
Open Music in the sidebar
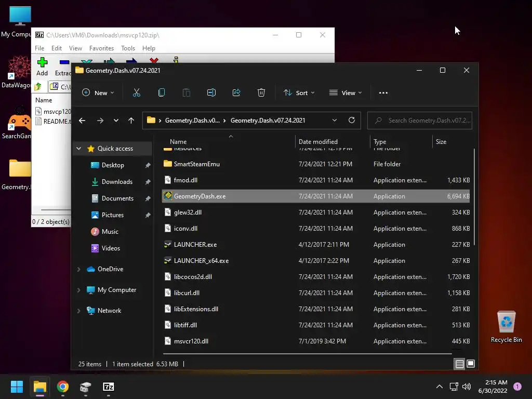point(110,232)
